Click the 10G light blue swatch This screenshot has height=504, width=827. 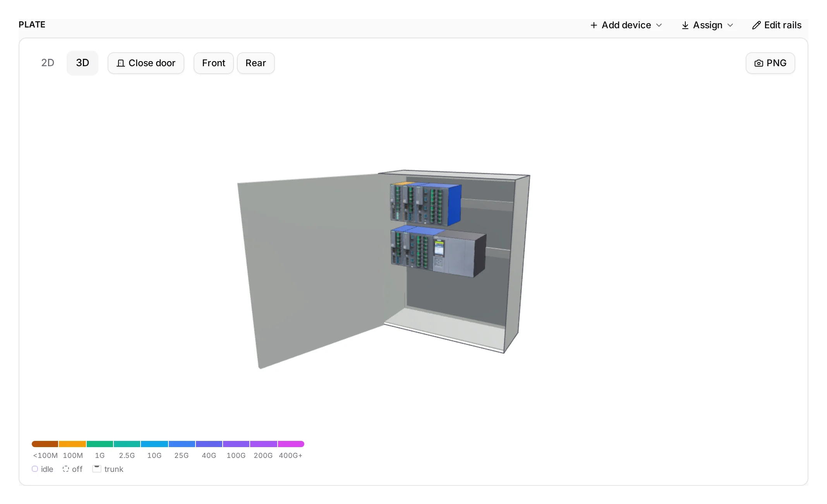pos(154,444)
